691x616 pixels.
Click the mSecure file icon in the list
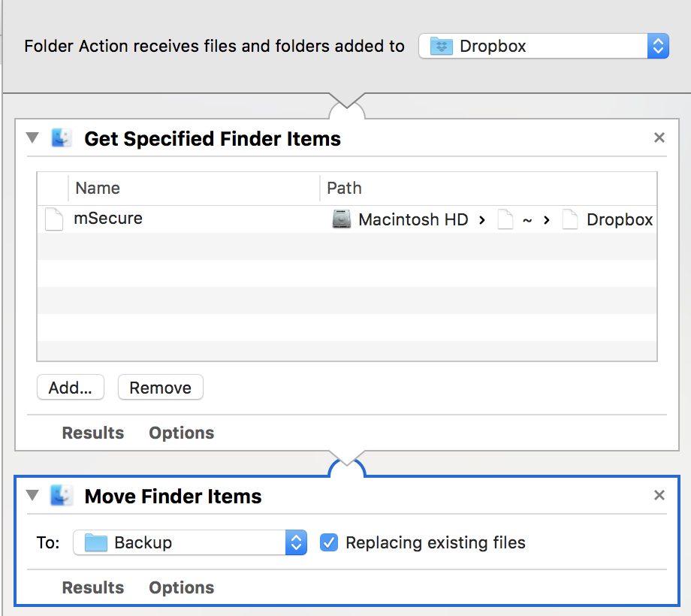tap(54, 219)
